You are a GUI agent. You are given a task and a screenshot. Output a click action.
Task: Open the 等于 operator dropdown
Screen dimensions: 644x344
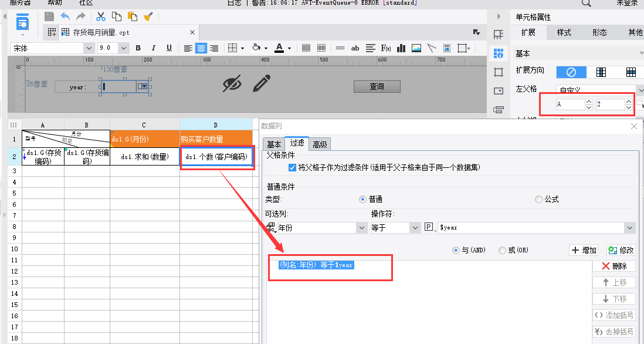coord(415,228)
